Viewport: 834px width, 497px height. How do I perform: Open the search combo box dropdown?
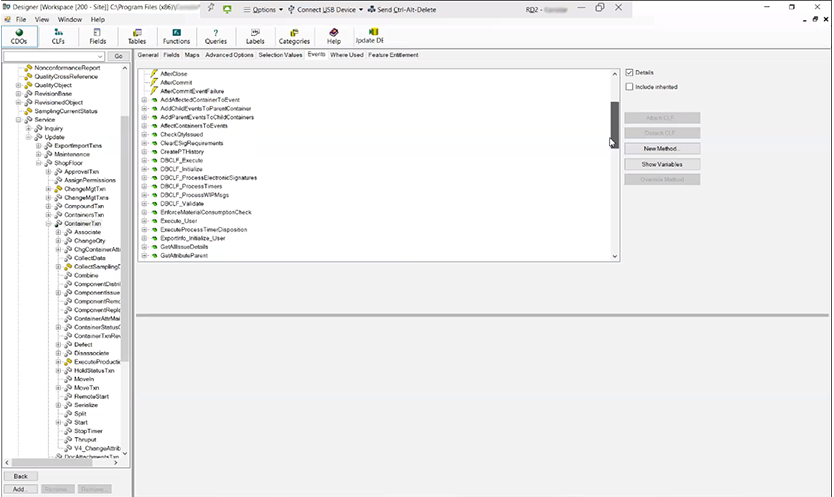[x=100, y=57]
